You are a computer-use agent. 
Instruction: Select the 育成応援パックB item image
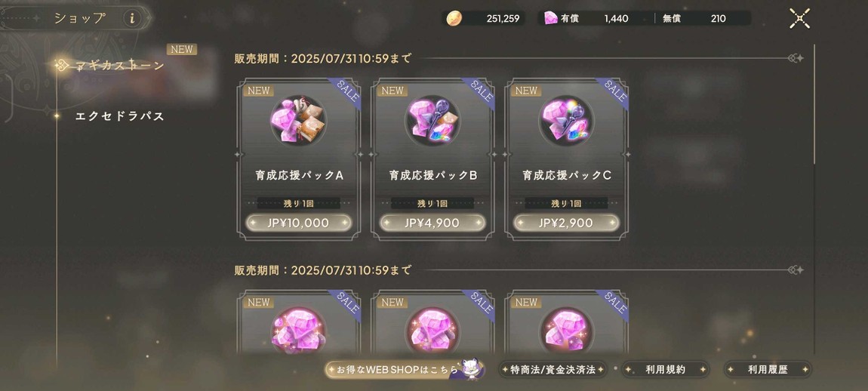pyautogui.click(x=432, y=121)
